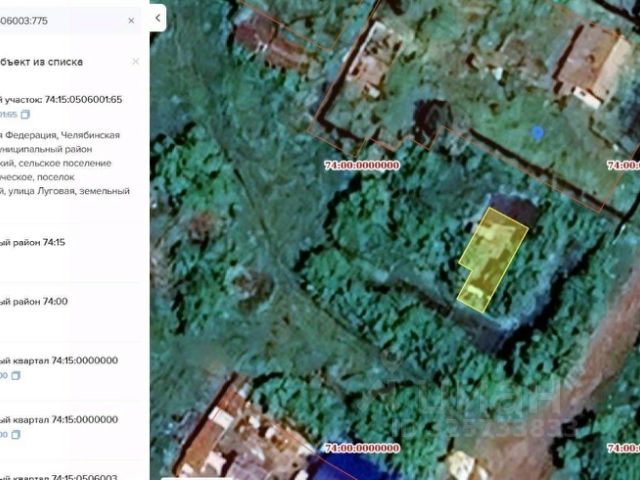Open the quarter 74:15:0506003 entry

[59, 477]
